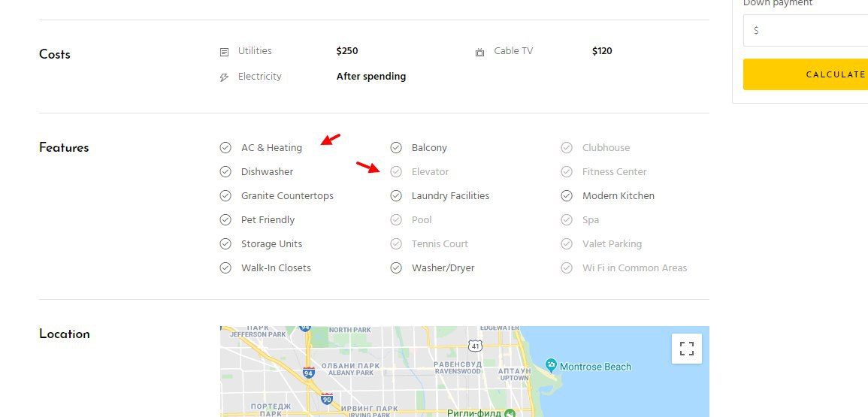Viewport: 868px width, 417px height.
Task: Toggle fullscreen map view
Action: coord(686,349)
